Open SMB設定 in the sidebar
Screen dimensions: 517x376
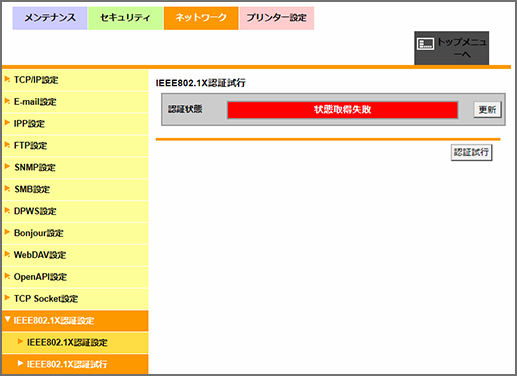point(75,189)
